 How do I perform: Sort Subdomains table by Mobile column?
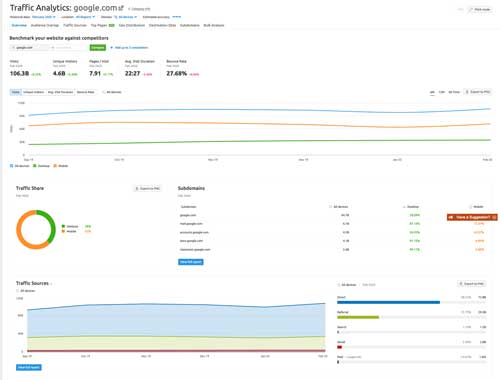(476, 207)
